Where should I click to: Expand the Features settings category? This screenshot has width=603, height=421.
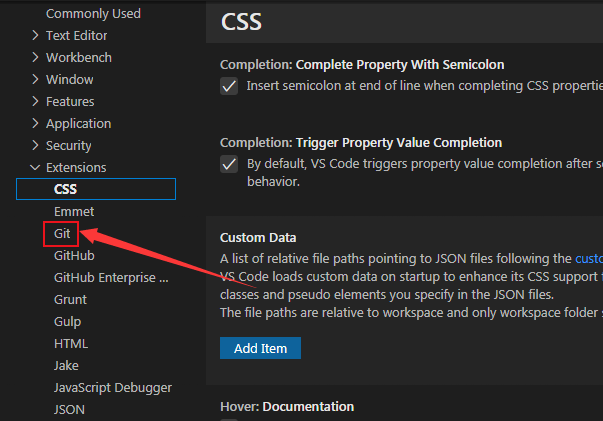pyautogui.click(x=70, y=102)
